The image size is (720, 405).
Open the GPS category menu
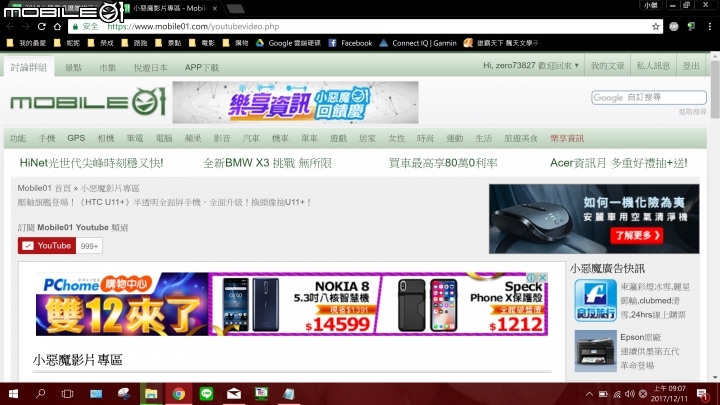click(x=76, y=138)
